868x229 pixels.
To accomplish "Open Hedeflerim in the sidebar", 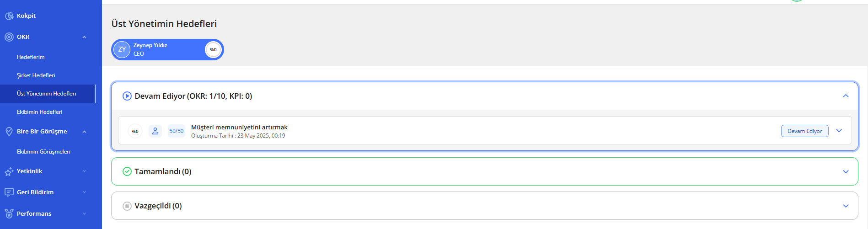I will click(x=31, y=57).
